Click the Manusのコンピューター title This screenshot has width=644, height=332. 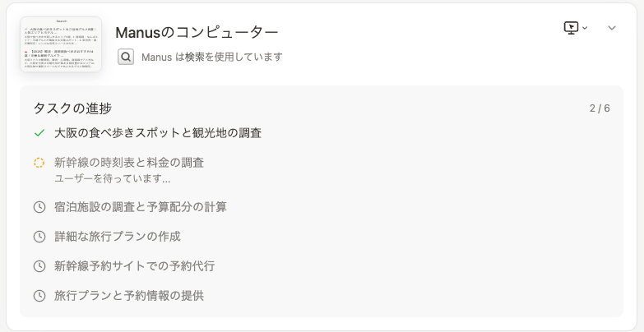tap(197, 33)
